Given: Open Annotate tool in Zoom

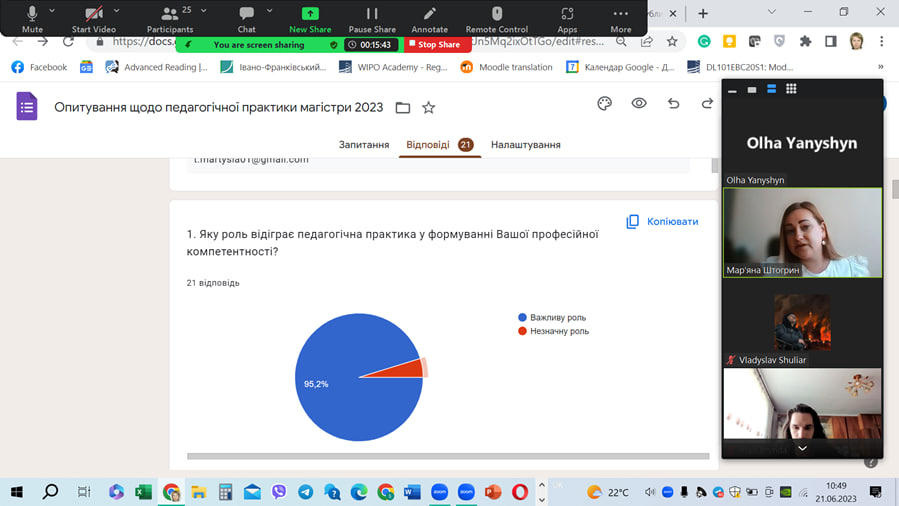Looking at the screenshot, I should [429, 18].
